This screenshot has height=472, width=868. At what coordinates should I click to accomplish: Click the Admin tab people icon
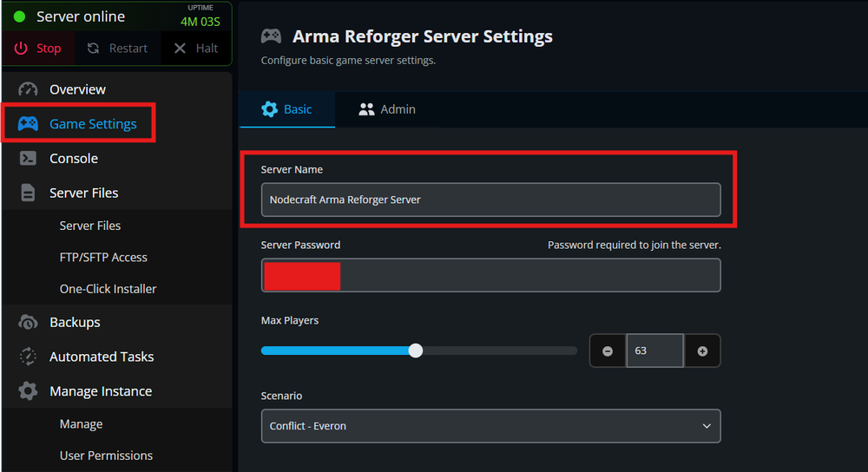(366, 109)
